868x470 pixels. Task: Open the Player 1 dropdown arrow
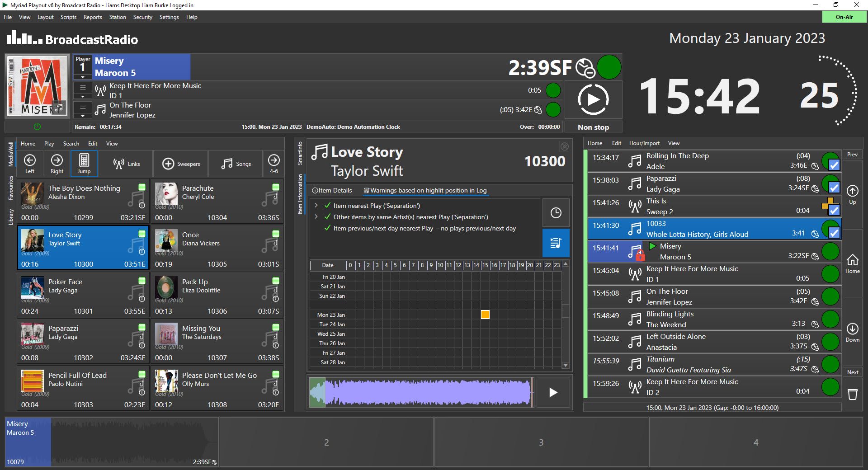pyautogui.click(x=83, y=77)
